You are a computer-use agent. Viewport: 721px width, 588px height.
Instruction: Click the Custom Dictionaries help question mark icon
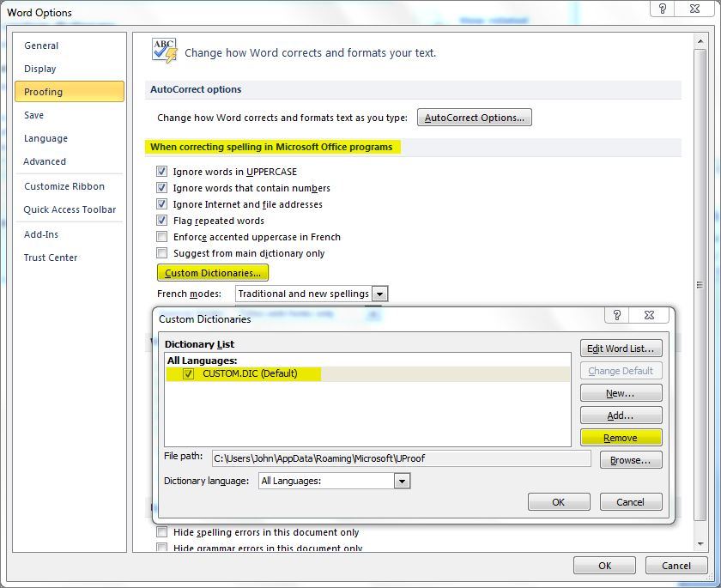click(617, 315)
